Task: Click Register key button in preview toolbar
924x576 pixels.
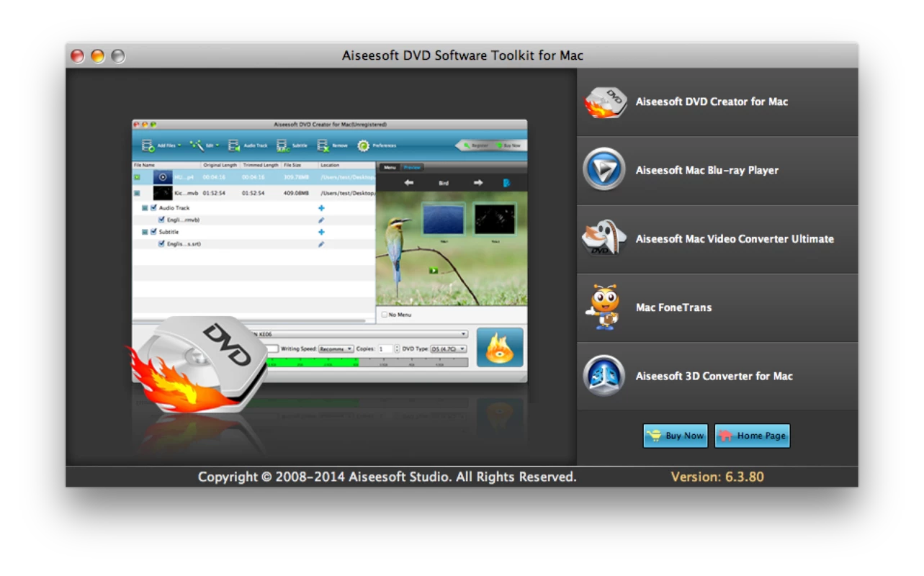Action: [x=475, y=145]
